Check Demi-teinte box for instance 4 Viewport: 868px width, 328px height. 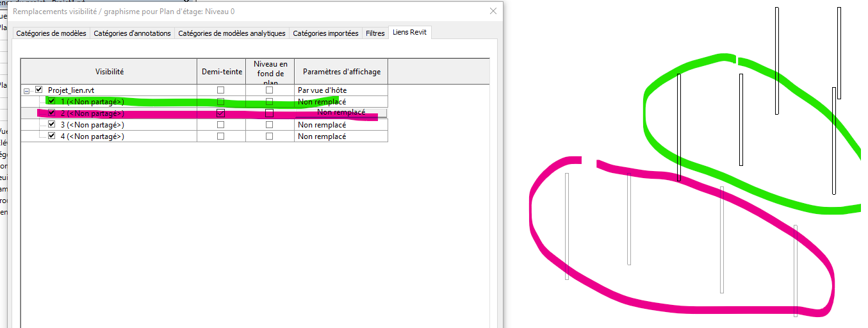pyautogui.click(x=220, y=136)
